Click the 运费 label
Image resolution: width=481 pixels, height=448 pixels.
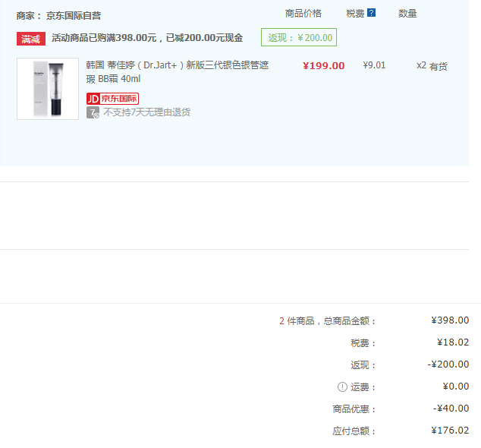363,387
